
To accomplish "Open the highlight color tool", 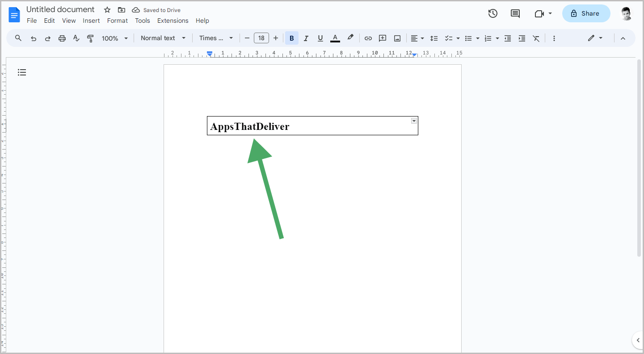I will coord(350,38).
